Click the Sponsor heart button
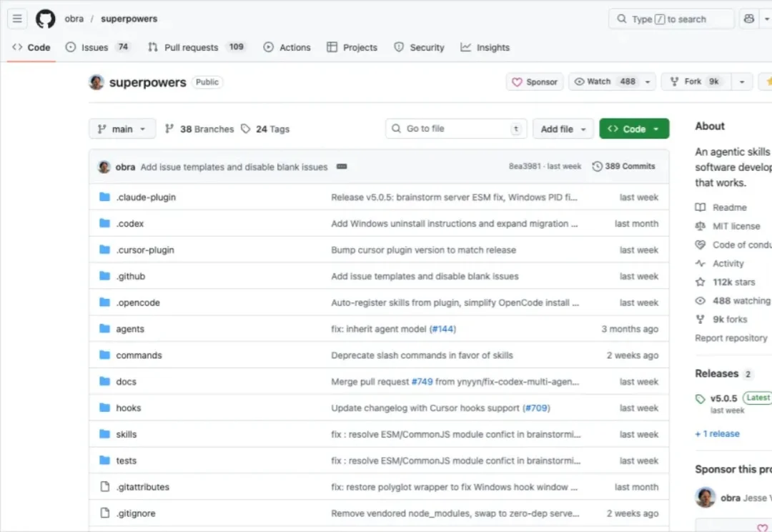The image size is (772, 532). tap(535, 82)
